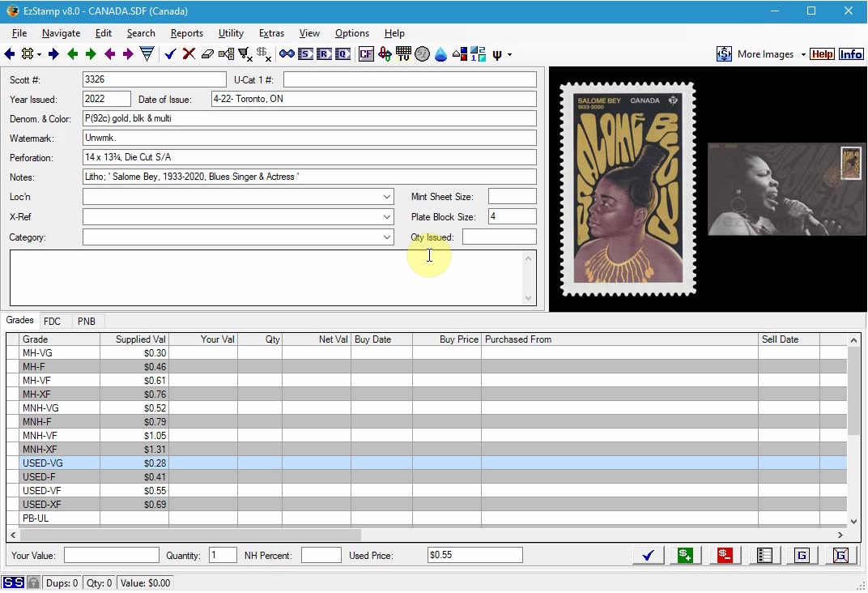Open the Navigate menu
868x593 pixels.
coord(61,33)
